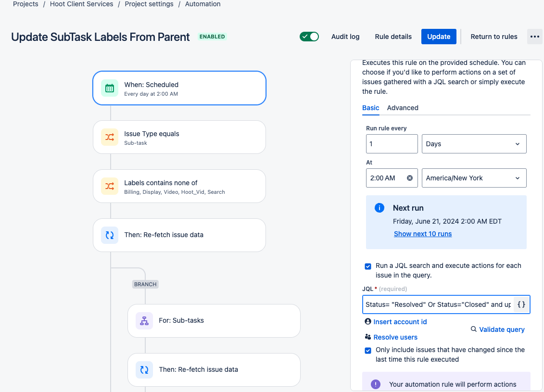544x392 pixels.
Task: Uncheck Only include issues that have changed
Action: click(x=368, y=350)
